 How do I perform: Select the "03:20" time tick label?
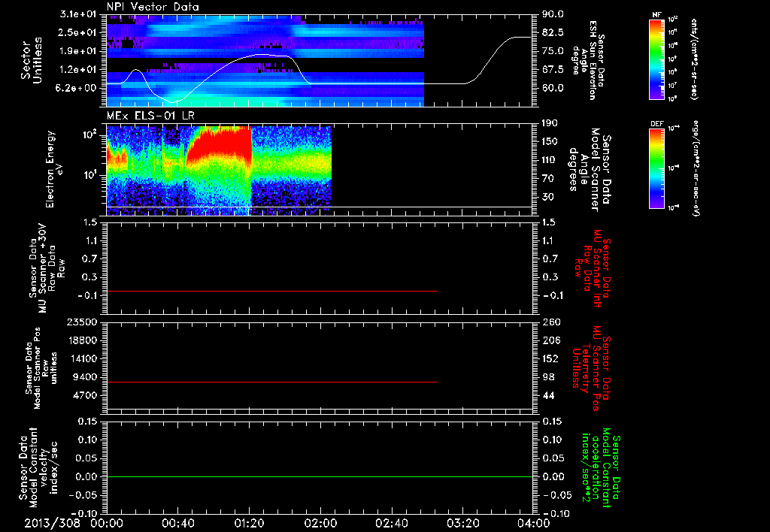click(462, 523)
